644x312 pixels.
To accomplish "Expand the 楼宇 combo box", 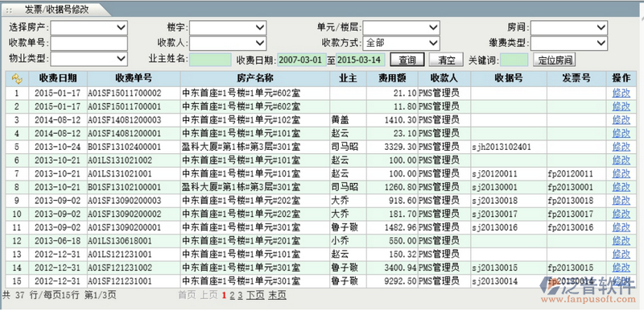I will coord(228,27).
